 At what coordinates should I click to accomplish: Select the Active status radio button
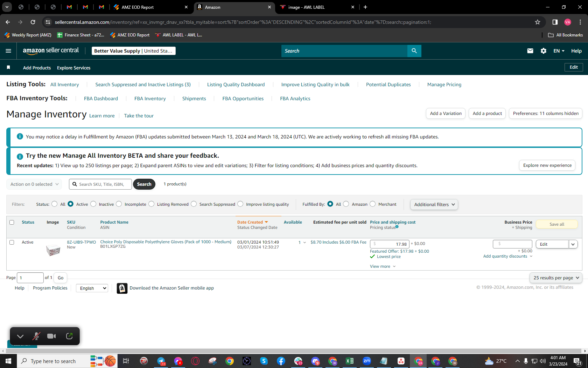[x=71, y=204]
